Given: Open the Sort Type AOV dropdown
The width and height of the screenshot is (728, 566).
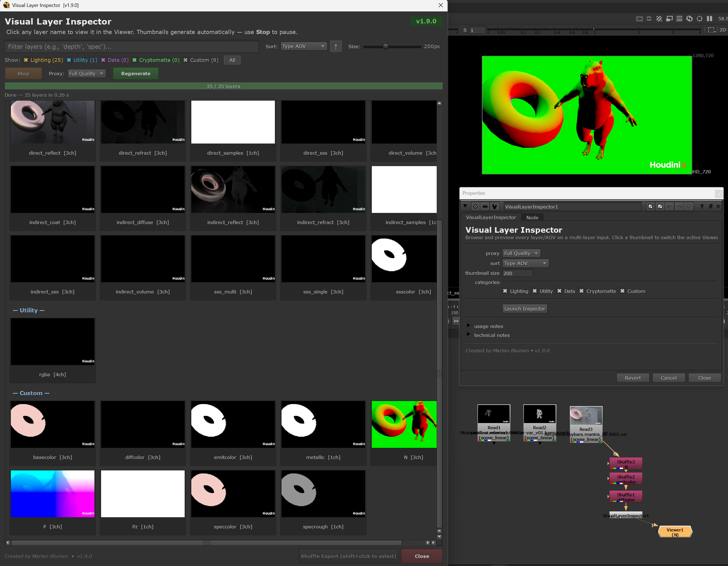Looking at the screenshot, I should [x=303, y=46].
